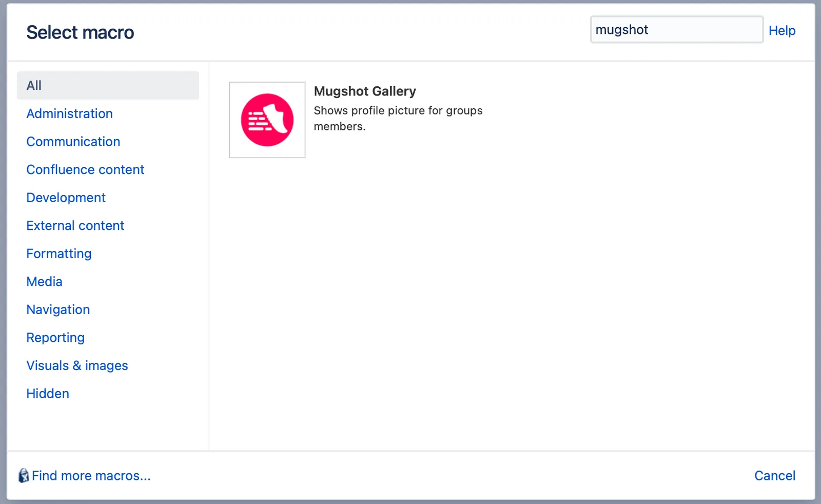This screenshot has height=504, width=821.
Task: Switch to the Development category
Action: point(66,198)
